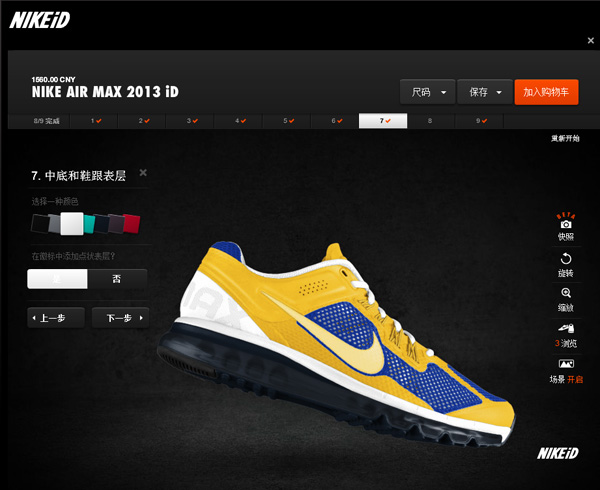The width and height of the screenshot is (600, 490).
Task: Go to step 9 tab
Action: 479,121
